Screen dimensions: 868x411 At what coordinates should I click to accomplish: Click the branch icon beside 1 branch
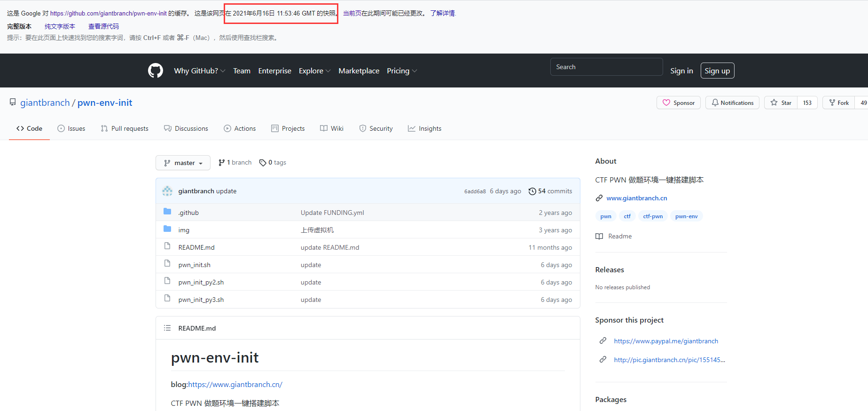[221, 162]
